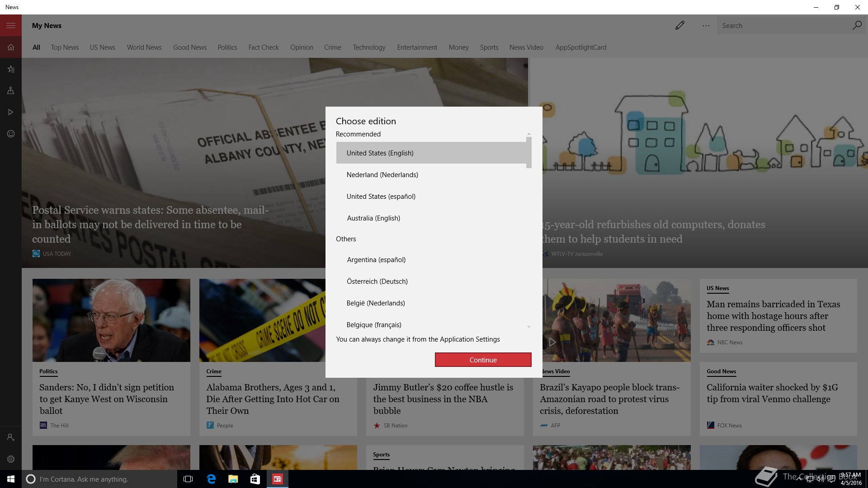The height and width of the screenshot is (488, 868).
Task: Switch to the Top News tab
Action: pyautogui.click(x=65, y=47)
